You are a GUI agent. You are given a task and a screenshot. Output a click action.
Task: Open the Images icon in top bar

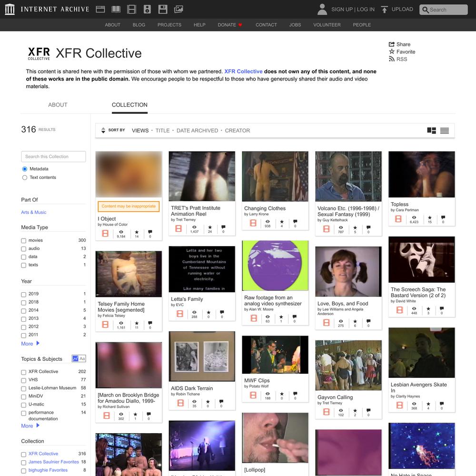[x=178, y=9]
